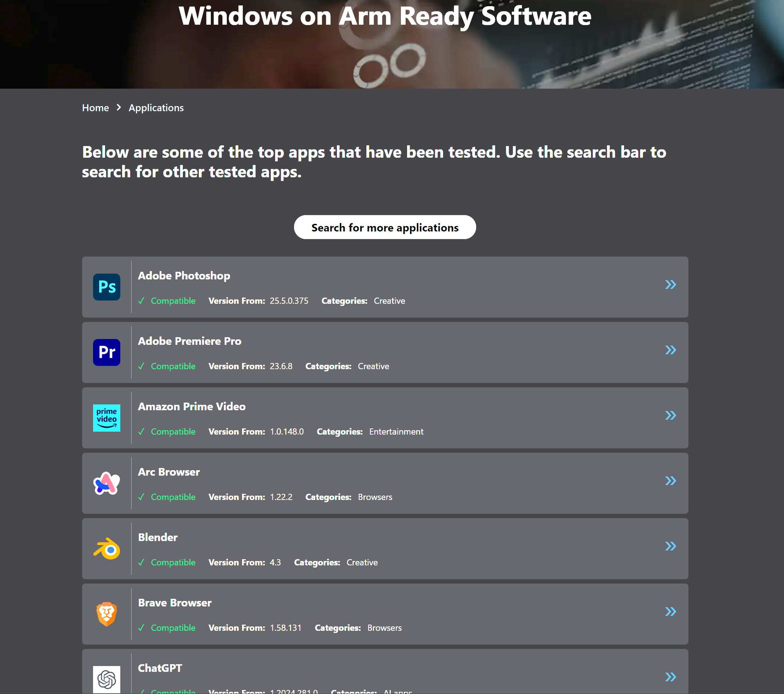The width and height of the screenshot is (784, 694).
Task: Open the Amazon Prime Video title
Action: click(192, 407)
